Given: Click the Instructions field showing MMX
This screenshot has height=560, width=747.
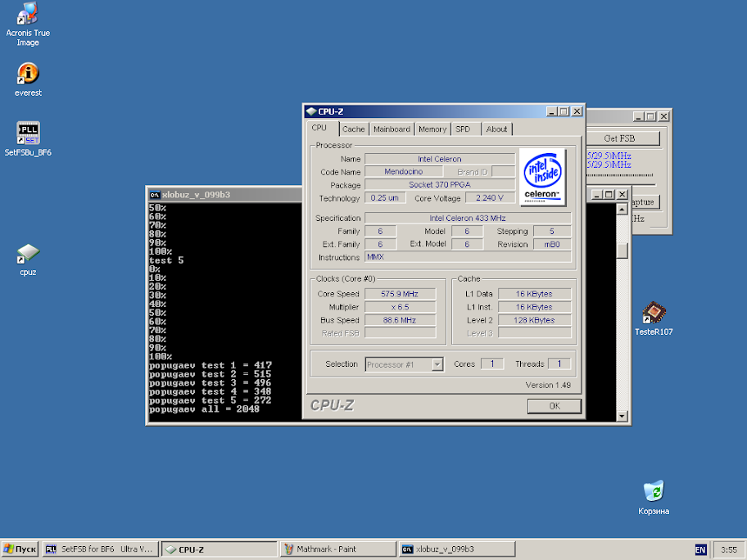Looking at the screenshot, I should point(468,257).
